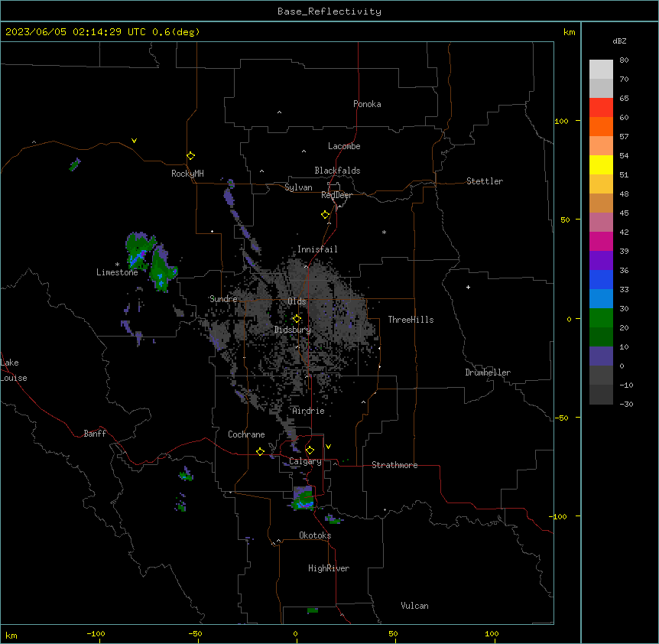Click the yellow diamond marker near RockyMH
659x644 pixels.
point(191,156)
